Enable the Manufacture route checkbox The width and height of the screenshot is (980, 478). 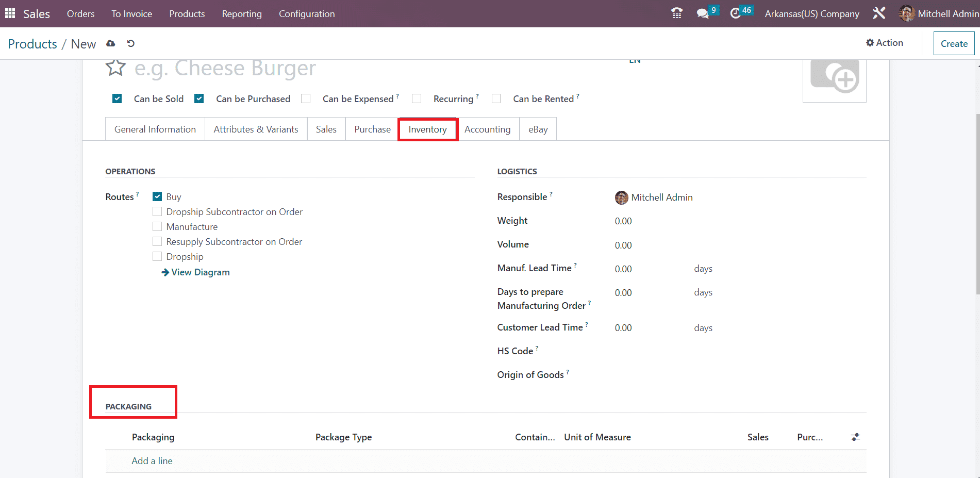pyautogui.click(x=157, y=227)
